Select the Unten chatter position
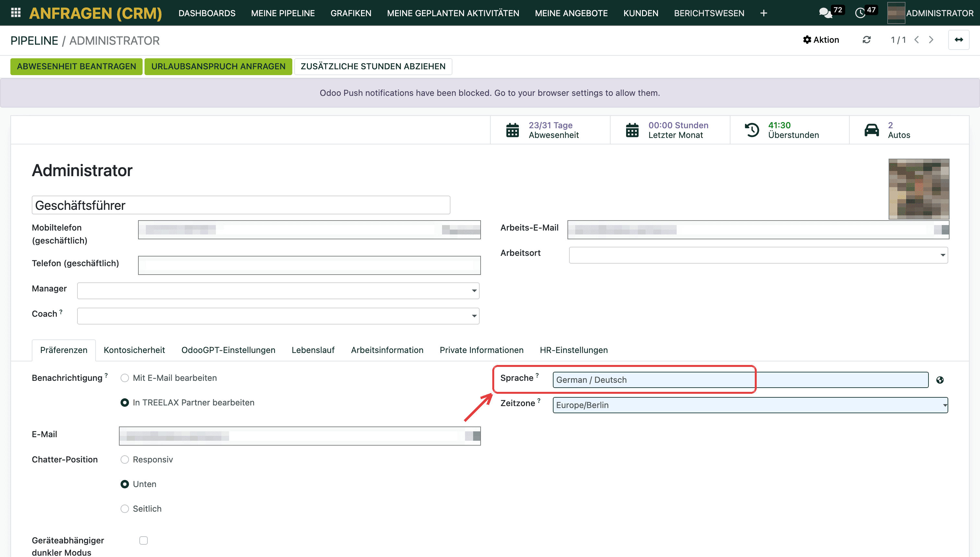This screenshot has height=557, width=980. [x=125, y=484]
